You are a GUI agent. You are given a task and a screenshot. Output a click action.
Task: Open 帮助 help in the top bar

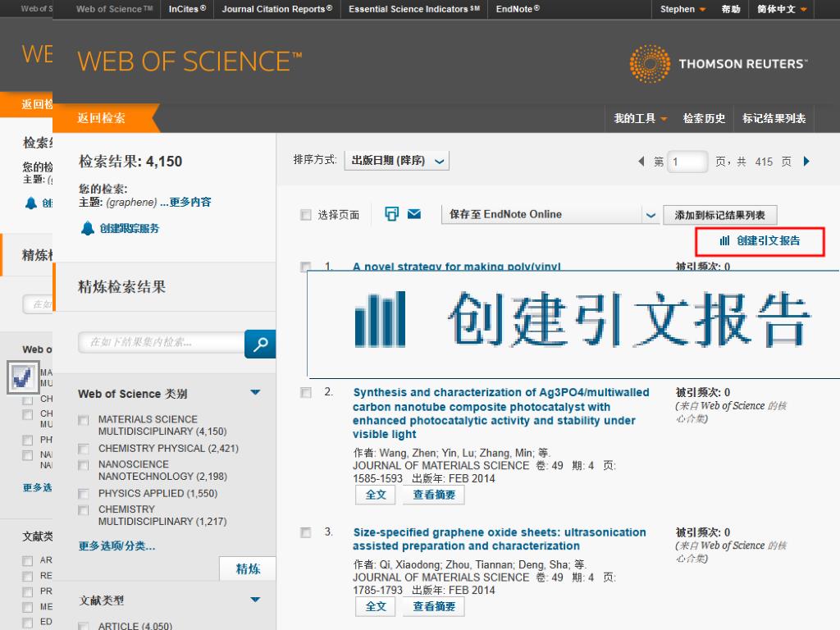pos(731,9)
